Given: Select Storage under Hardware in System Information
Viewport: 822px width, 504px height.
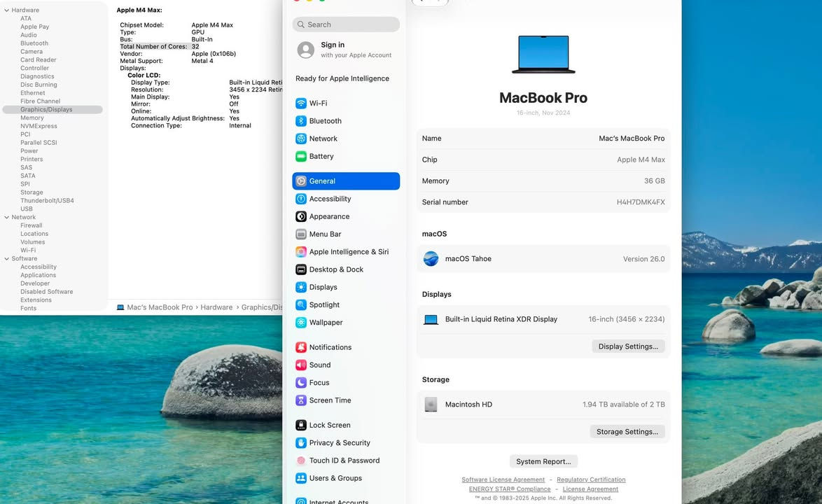Looking at the screenshot, I should click(32, 192).
